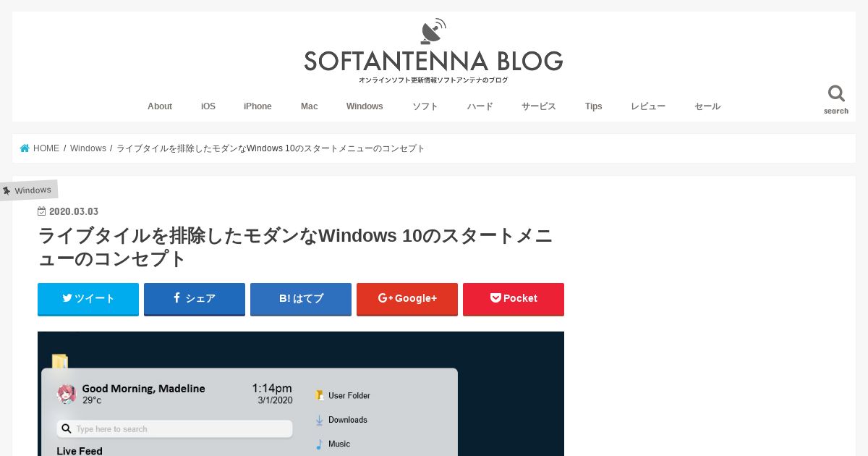The width and height of the screenshot is (868, 456).
Task: Click the pin icon on Windows tag
Action: tap(7, 191)
